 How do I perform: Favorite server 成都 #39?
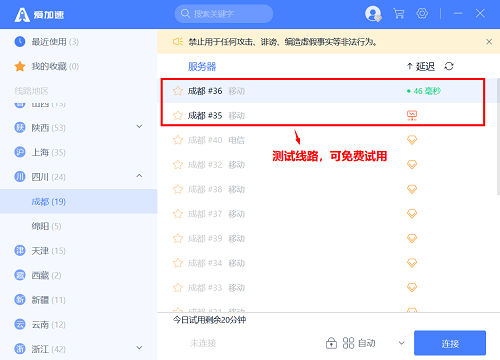point(178,238)
